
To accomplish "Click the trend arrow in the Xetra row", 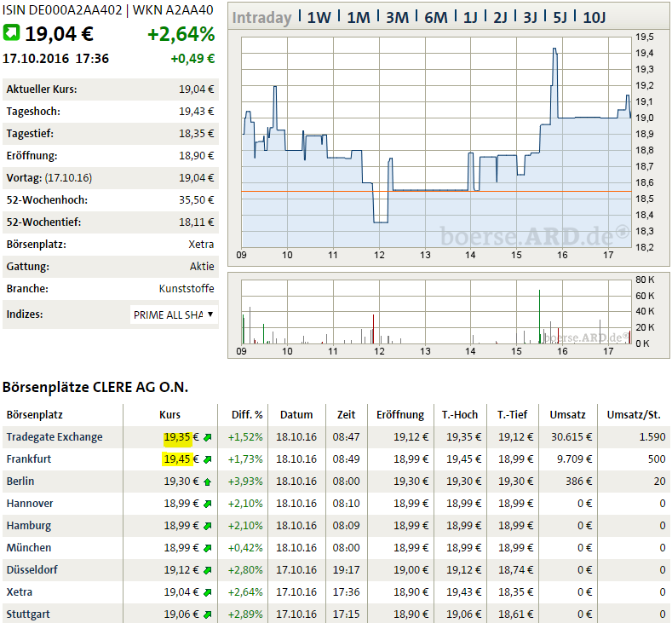I will pos(207,592).
